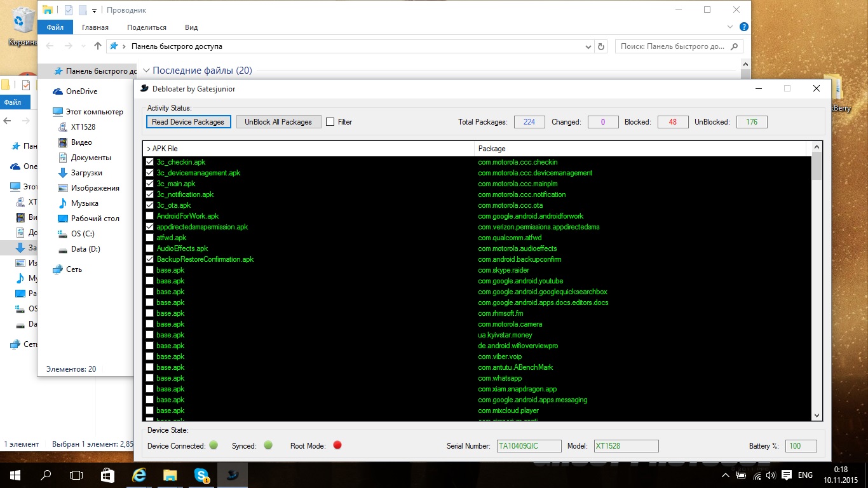868x488 pixels.
Task: Open the Поделиться ribbon tab in Explorer
Action: [147, 27]
